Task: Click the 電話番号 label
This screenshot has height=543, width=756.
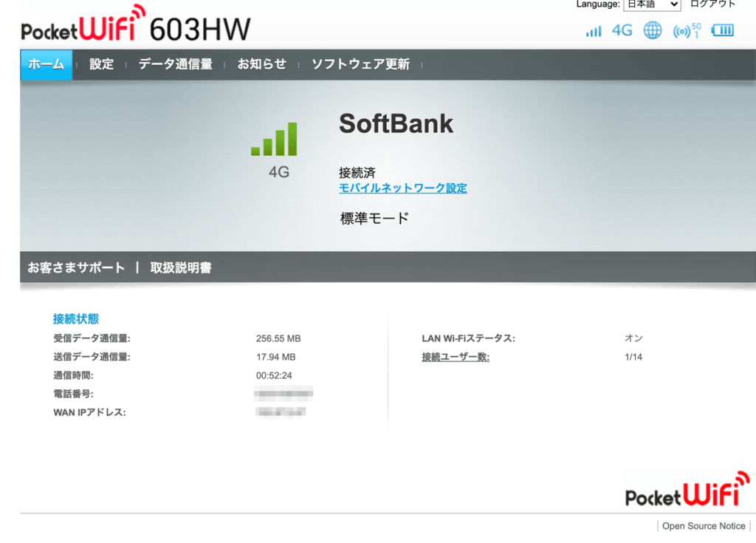Action: [x=73, y=394]
